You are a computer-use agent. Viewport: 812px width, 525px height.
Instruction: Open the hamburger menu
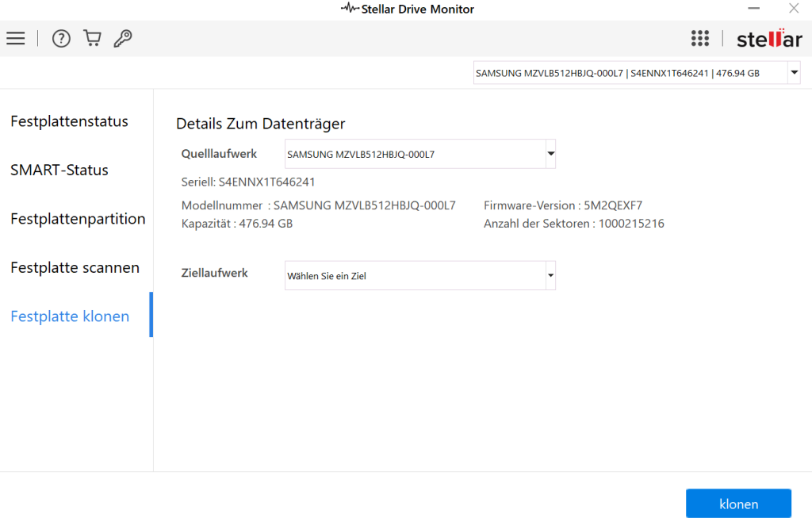[16, 38]
